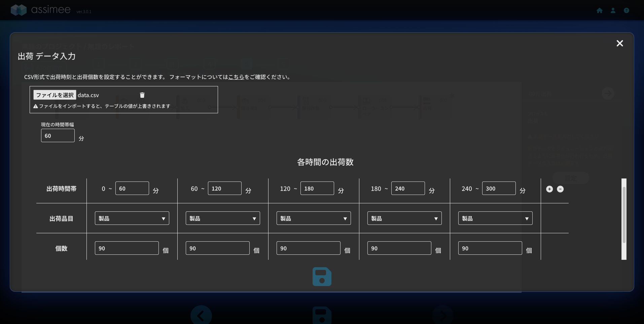Image resolution: width=644 pixels, height=324 pixels.
Task: Click the minus icon to remove time slot
Action: pyautogui.click(x=560, y=189)
